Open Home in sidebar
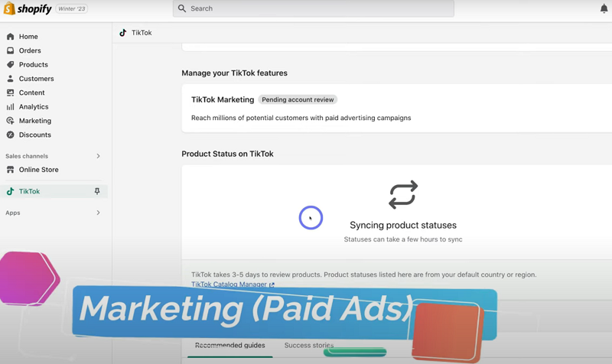The image size is (612, 364). point(28,36)
